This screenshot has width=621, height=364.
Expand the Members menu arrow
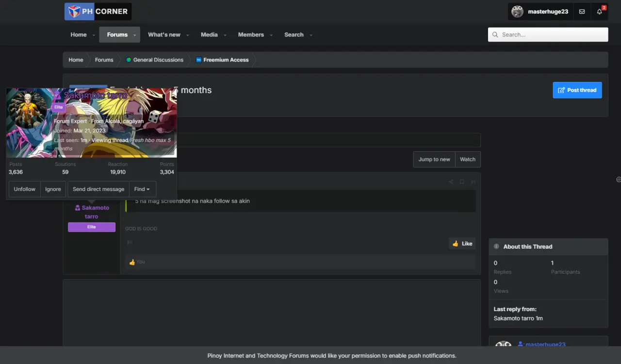(x=271, y=35)
